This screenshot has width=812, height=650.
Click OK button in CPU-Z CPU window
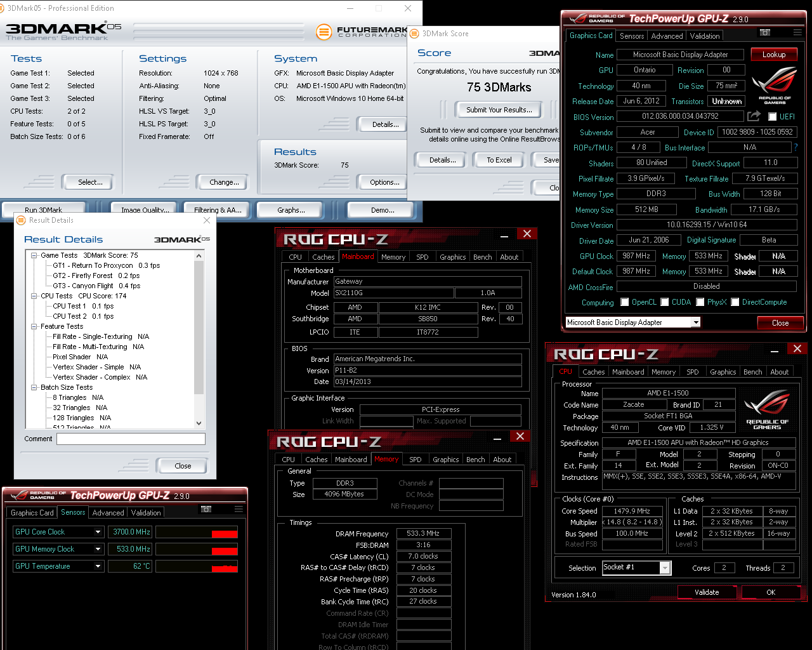tap(771, 592)
